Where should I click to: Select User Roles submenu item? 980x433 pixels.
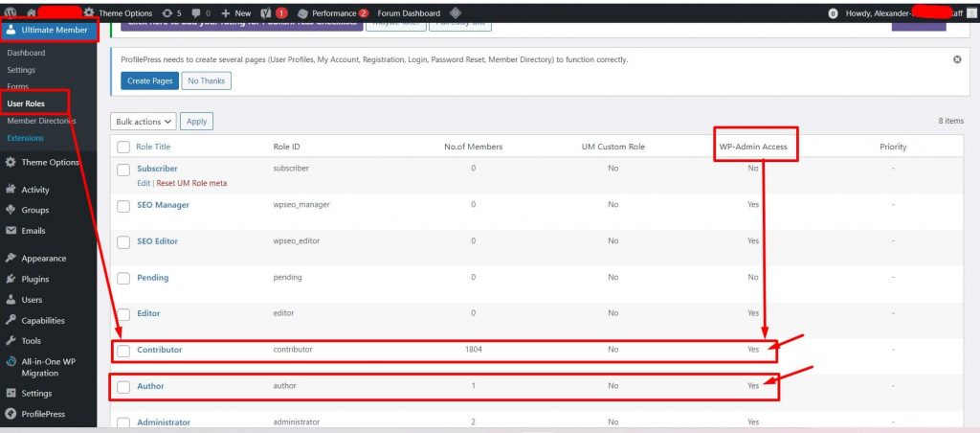click(x=26, y=103)
